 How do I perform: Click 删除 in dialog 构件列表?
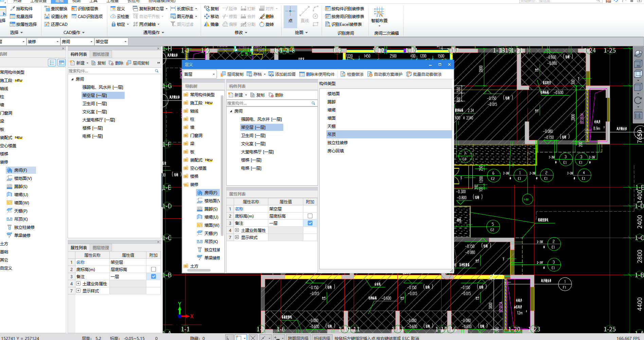[276, 95]
